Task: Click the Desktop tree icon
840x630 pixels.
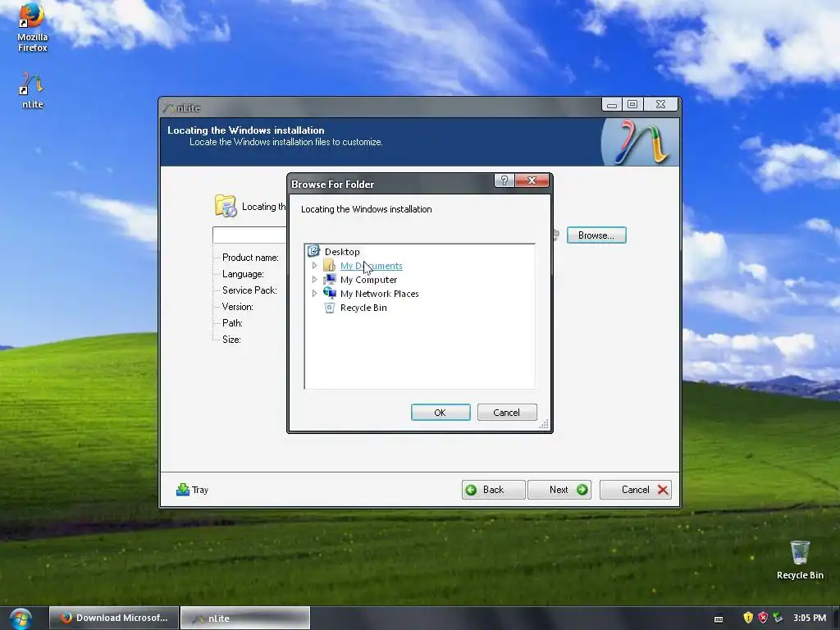Action: click(x=314, y=251)
